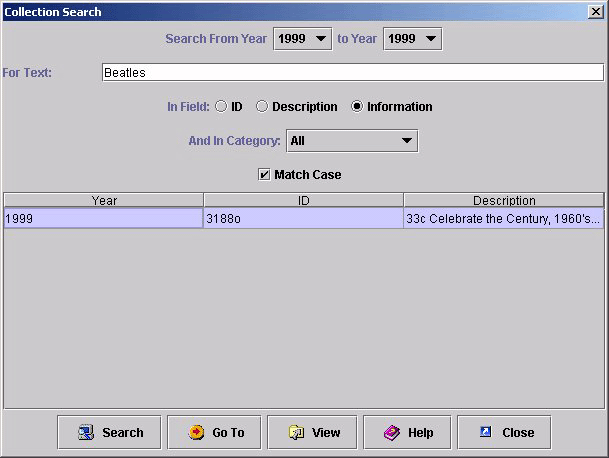This screenshot has width=609, height=458.
Task: Click the ID column header
Action: (x=304, y=200)
